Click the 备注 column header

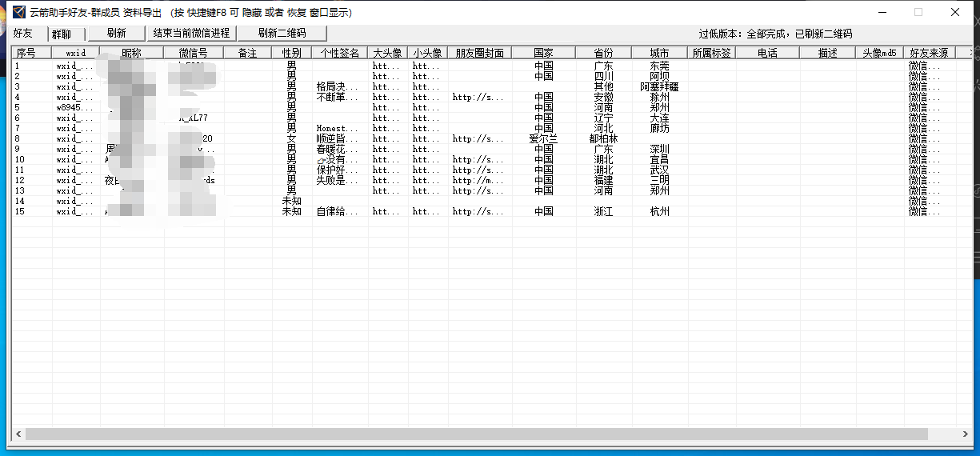[x=248, y=53]
